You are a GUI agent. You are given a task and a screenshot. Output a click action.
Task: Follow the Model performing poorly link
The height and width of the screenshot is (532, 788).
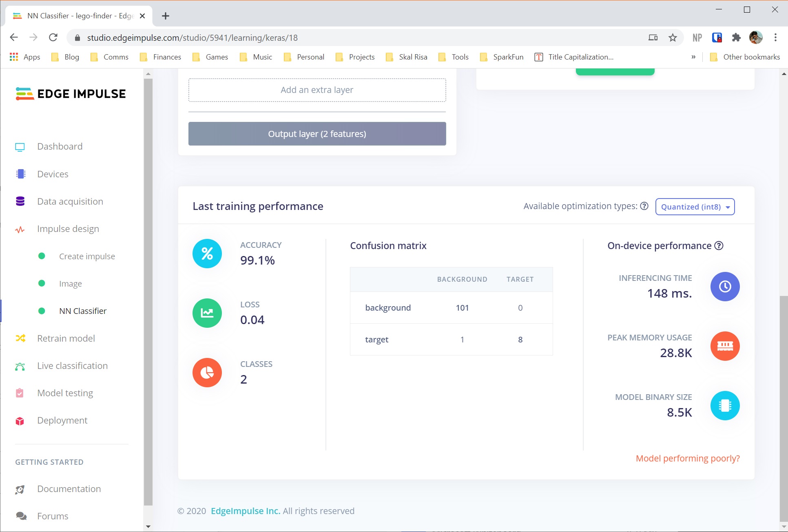point(687,458)
